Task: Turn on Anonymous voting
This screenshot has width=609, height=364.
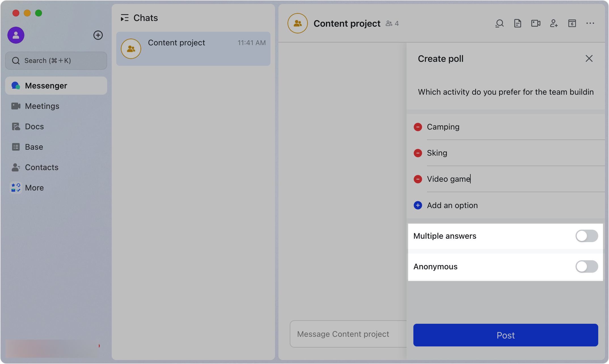Action: tap(587, 266)
